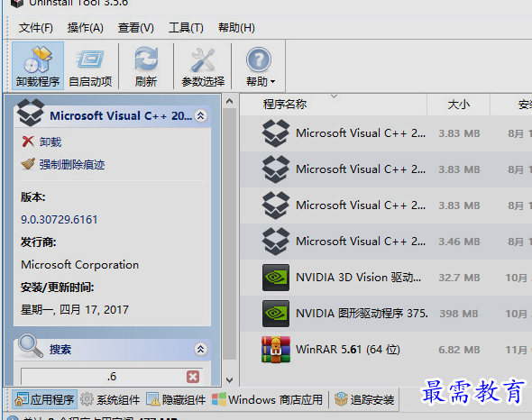Screen dimensions: 532x420
Task: Open the 帮助(H) menu
Action: 236,28
